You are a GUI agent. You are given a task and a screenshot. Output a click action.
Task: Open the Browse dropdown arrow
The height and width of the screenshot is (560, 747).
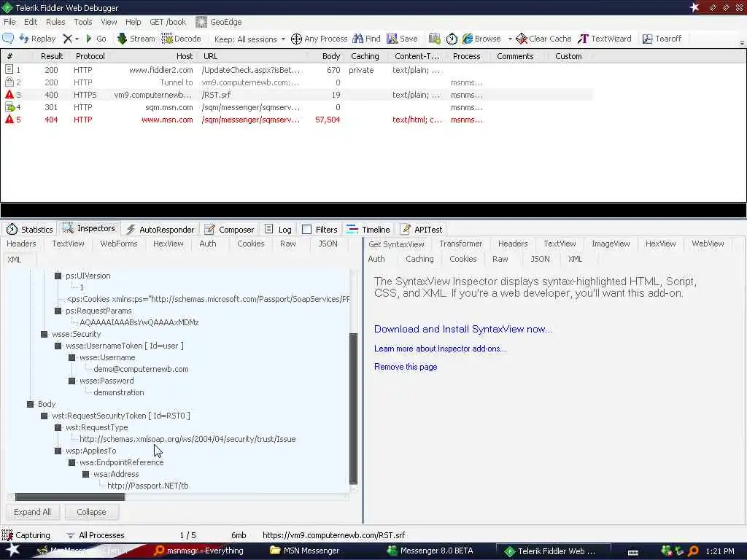click(x=510, y=39)
